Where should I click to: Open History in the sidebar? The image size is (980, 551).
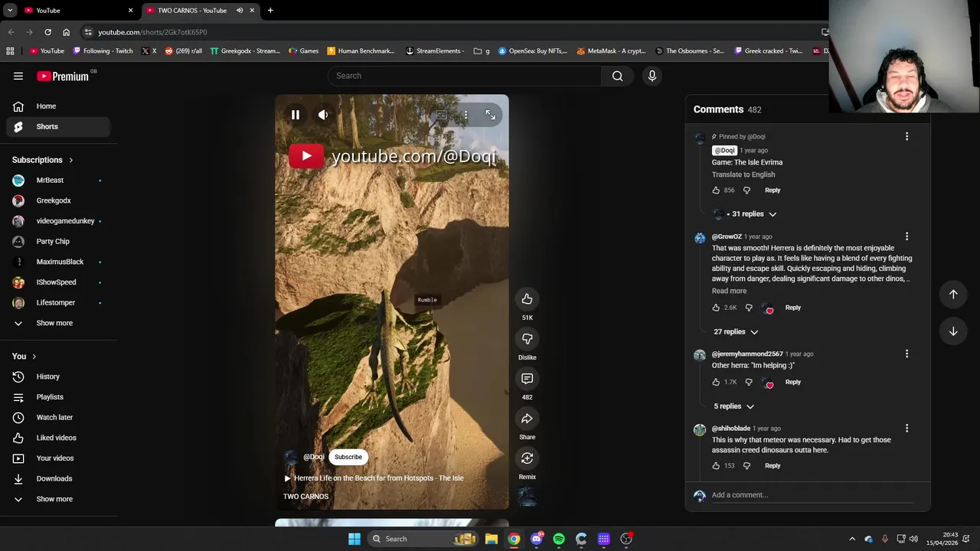click(x=59, y=377)
